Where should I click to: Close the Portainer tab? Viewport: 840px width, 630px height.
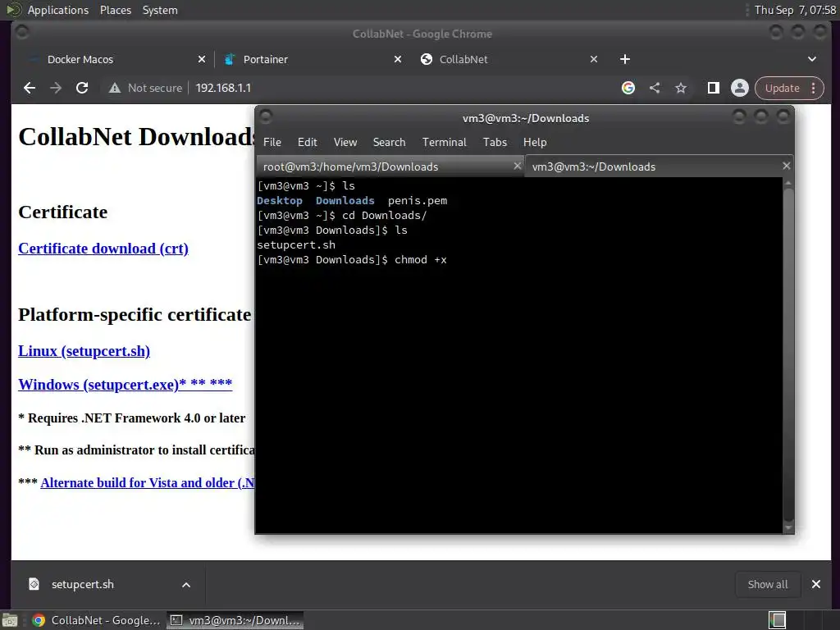[398, 59]
